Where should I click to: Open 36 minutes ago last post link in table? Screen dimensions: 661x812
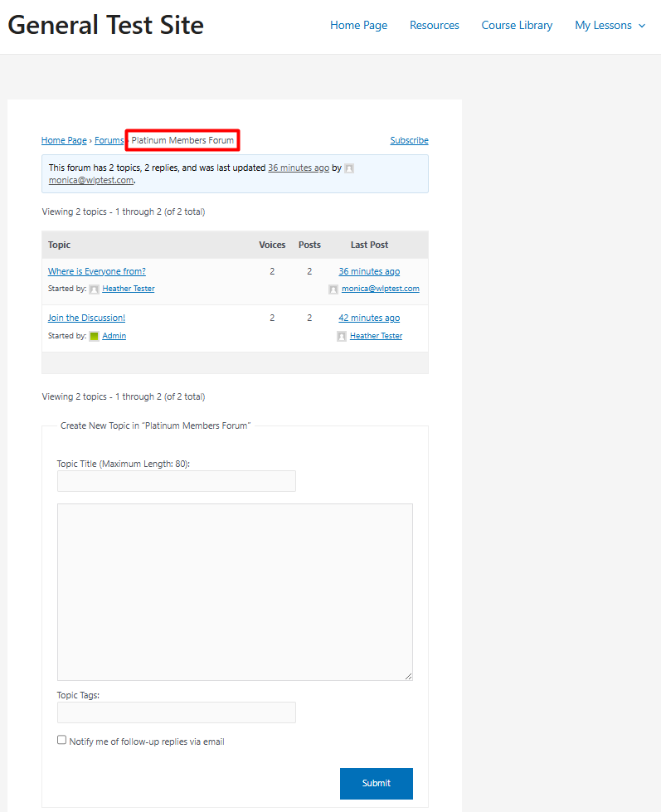369,271
